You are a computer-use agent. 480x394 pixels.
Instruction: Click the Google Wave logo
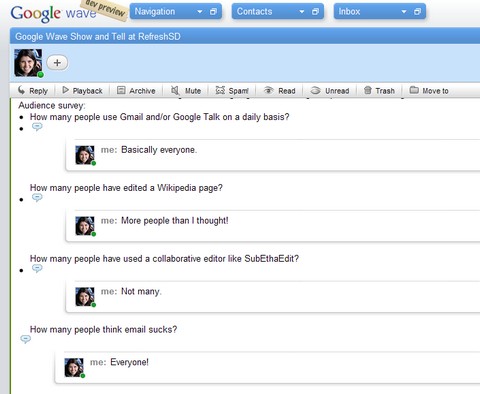point(53,13)
